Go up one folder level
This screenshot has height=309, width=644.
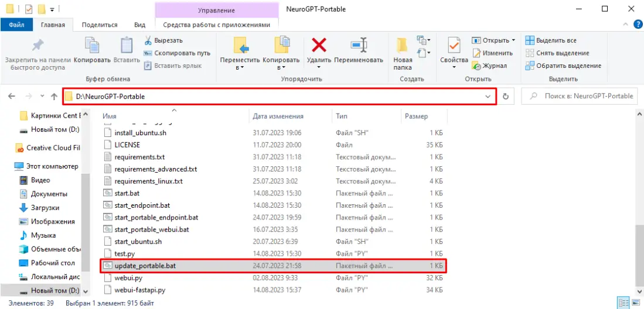coord(54,97)
